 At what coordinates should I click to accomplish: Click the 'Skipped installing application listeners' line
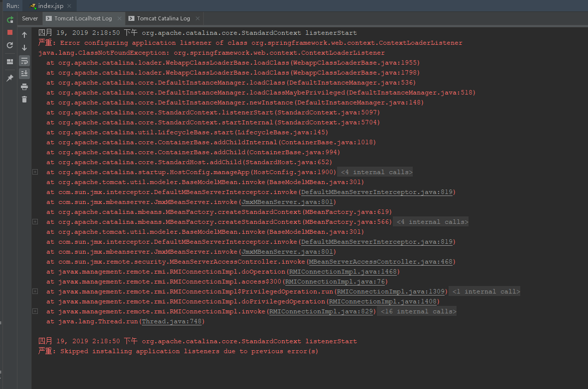click(178, 351)
